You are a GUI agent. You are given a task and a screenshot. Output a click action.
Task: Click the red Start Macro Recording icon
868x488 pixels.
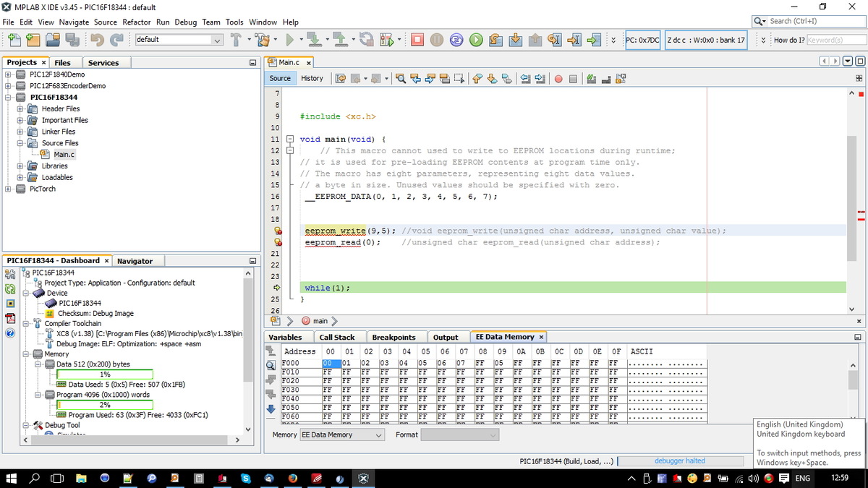tap(558, 78)
